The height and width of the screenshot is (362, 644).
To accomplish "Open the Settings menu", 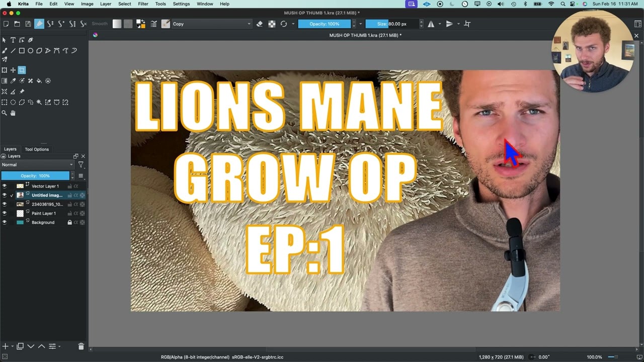I will coord(181,4).
